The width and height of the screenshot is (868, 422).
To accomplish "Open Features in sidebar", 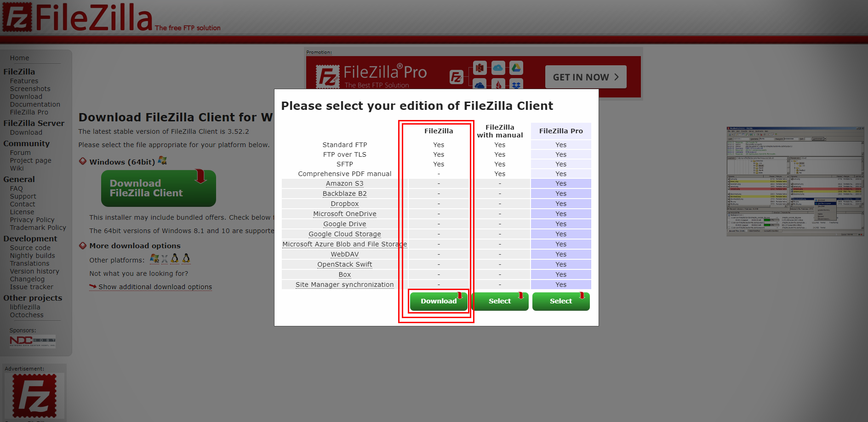I will (24, 81).
